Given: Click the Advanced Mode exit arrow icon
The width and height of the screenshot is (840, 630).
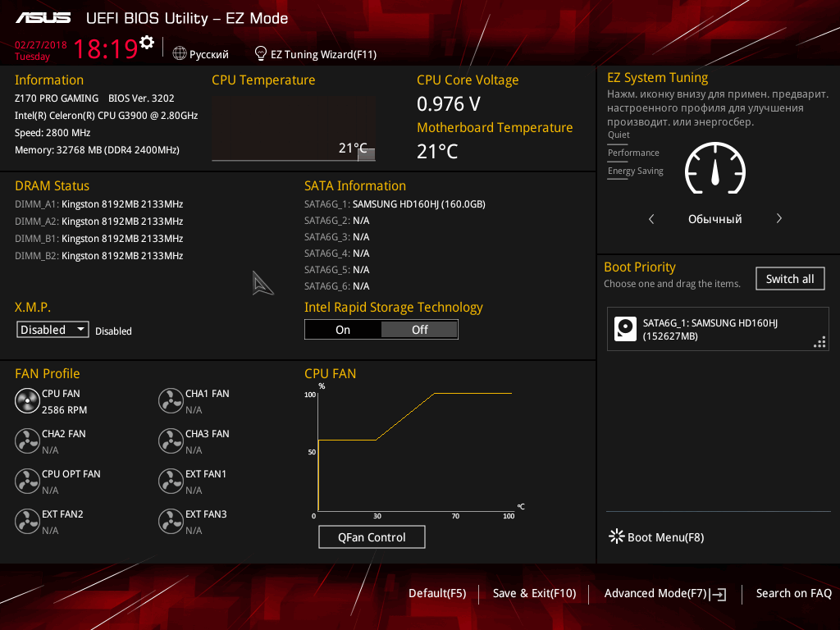Looking at the screenshot, I should 719,594.
